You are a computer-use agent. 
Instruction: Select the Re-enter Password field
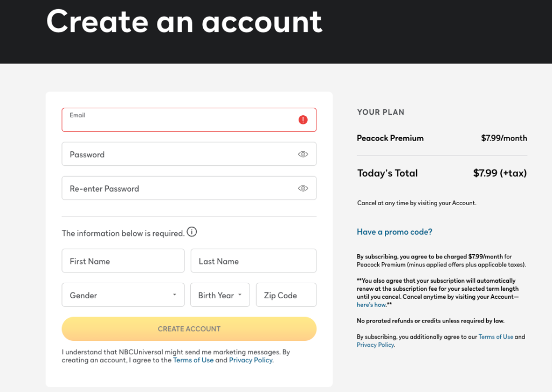pos(189,188)
